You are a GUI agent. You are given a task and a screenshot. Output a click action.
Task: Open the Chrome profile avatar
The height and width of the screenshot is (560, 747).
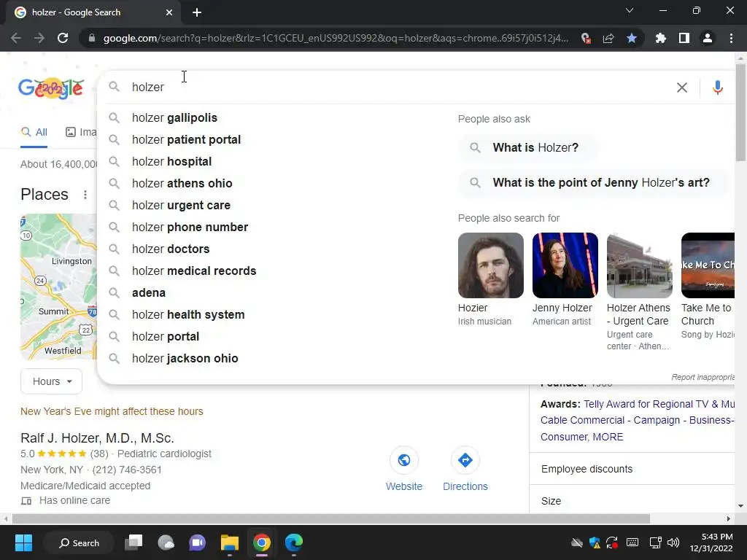708,38
